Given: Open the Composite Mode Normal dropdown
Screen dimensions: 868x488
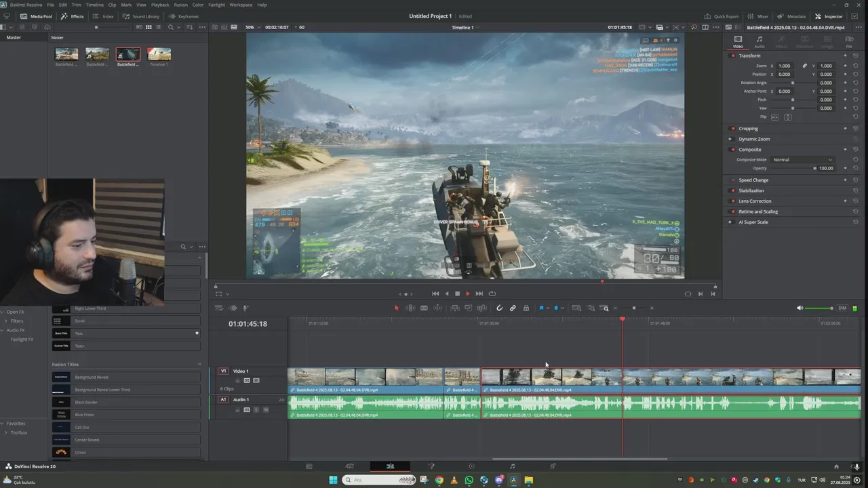Looking at the screenshot, I should point(803,160).
